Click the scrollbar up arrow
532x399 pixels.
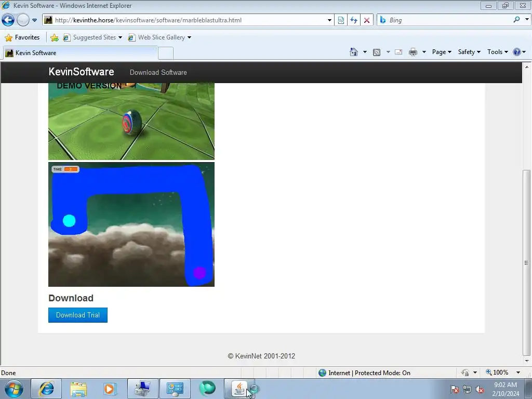click(x=527, y=67)
